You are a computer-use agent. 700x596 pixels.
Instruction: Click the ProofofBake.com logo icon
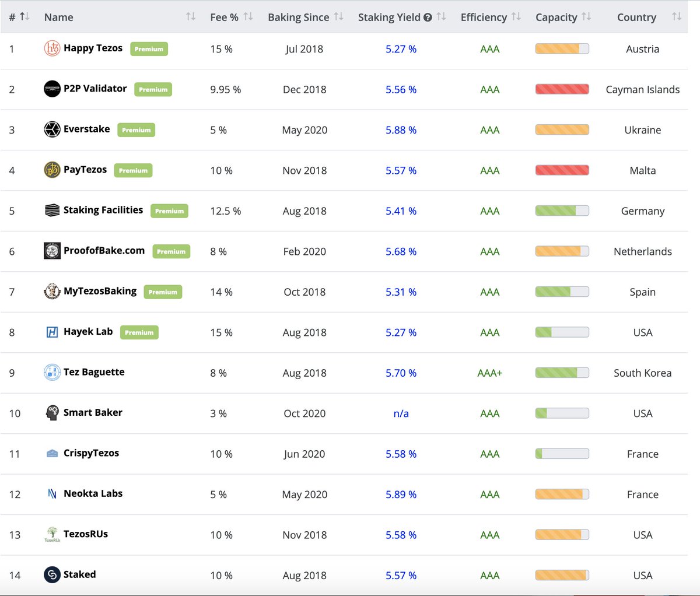click(x=52, y=251)
